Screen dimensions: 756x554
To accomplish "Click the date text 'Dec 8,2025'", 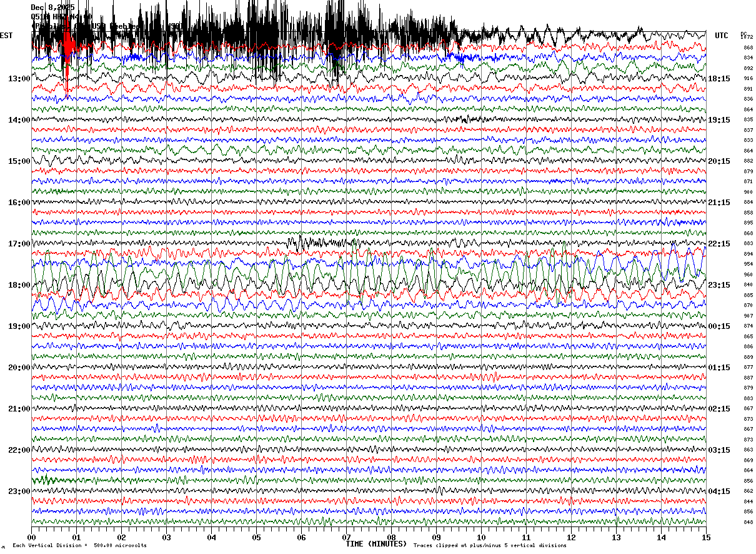I will pyautogui.click(x=52, y=8).
